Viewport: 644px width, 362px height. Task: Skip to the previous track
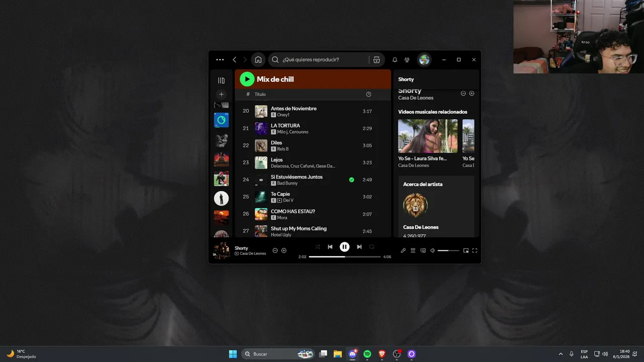pyautogui.click(x=330, y=247)
